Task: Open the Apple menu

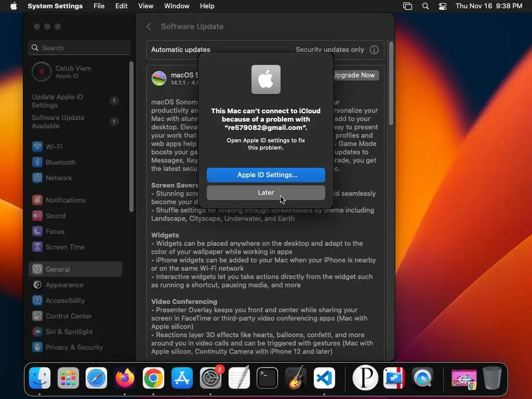Action: 13,6
